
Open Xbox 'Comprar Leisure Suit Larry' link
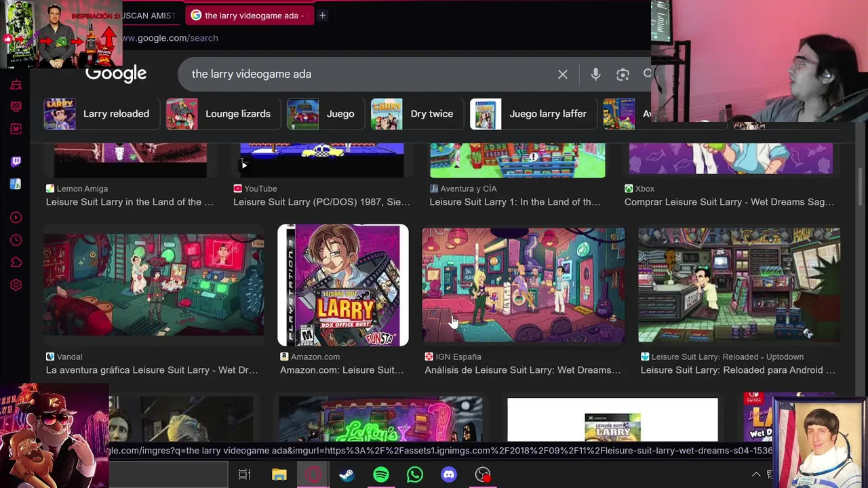tap(729, 202)
